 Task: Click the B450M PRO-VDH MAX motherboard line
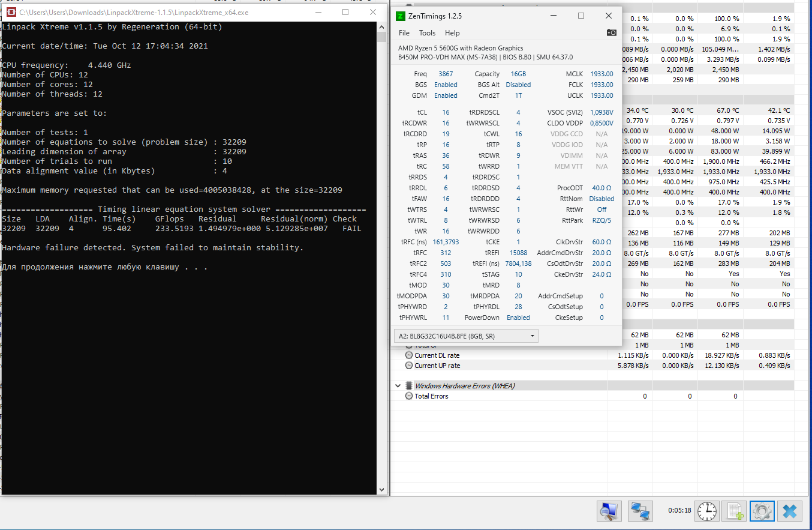click(x=485, y=58)
